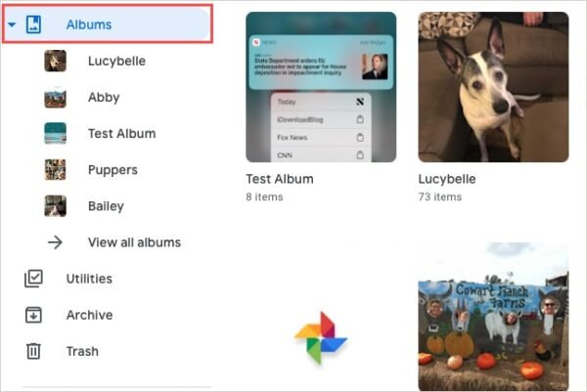Click the Archive box icon

33,315
